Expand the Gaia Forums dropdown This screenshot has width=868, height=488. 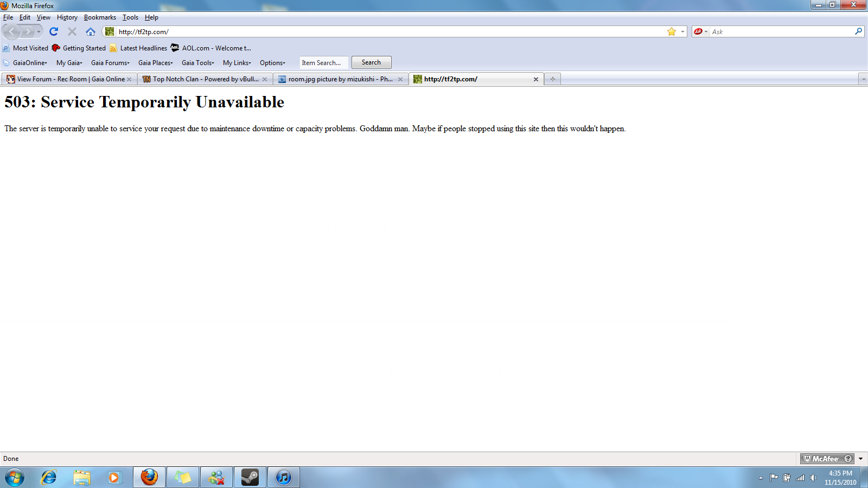[110, 63]
